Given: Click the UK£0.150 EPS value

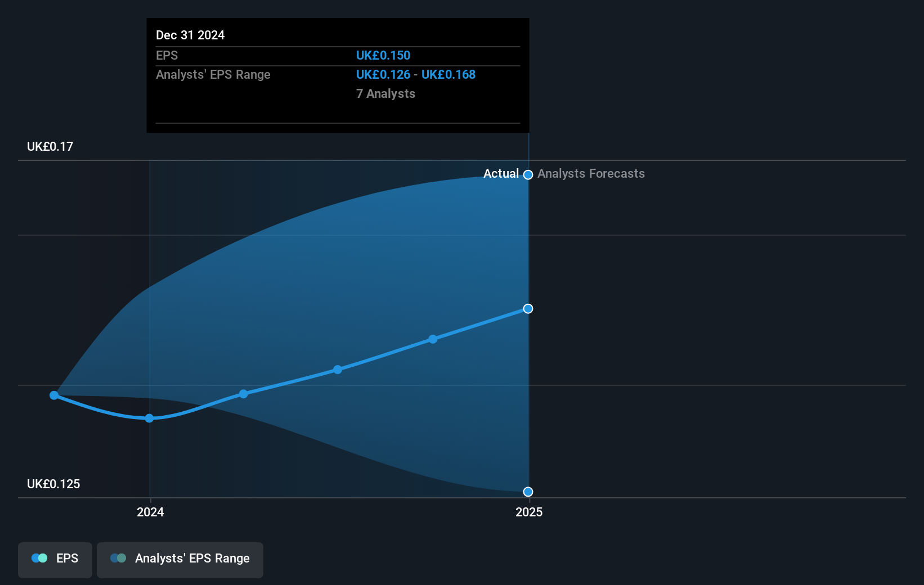Looking at the screenshot, I should (383, 55).
